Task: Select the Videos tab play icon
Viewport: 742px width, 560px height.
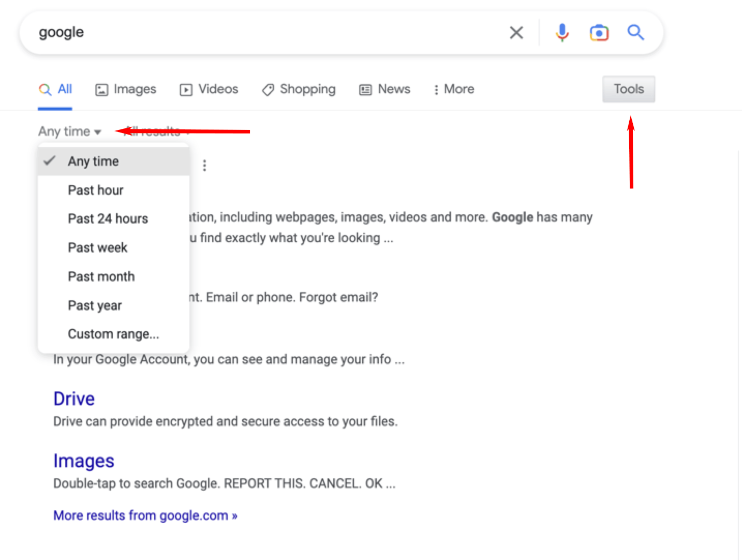Action: [186, 89]
